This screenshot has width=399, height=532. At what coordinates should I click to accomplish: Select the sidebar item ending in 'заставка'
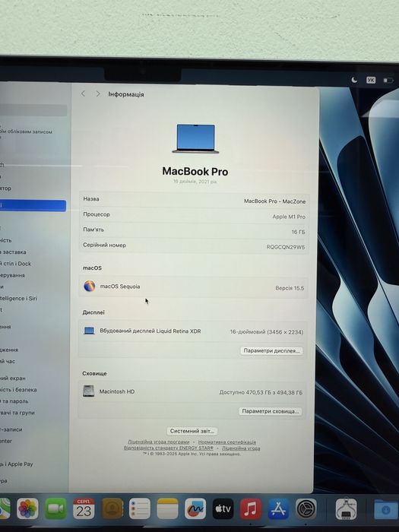pyautogui.click(x=13, y=252)
